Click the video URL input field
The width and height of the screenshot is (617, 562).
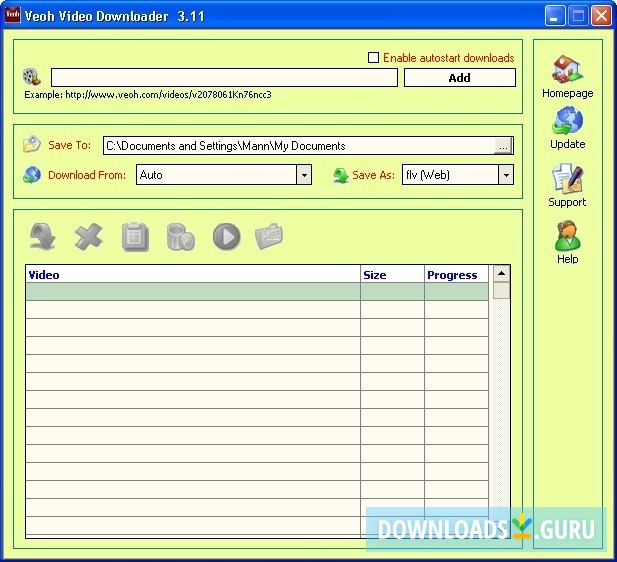(x=224, y=78)
